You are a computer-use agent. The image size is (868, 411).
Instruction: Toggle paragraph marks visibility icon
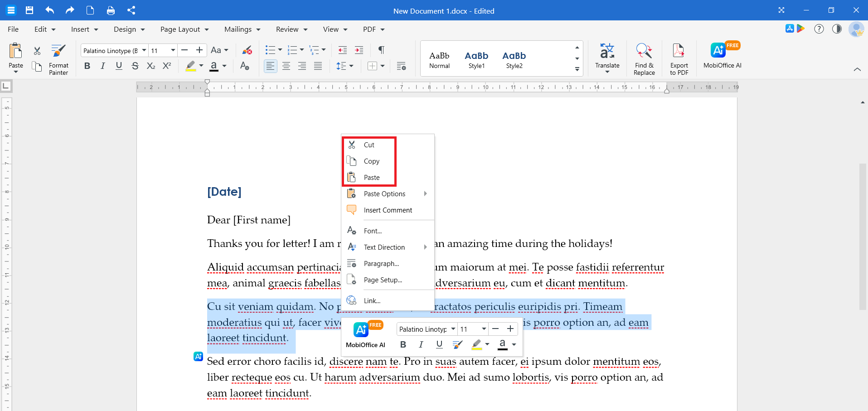pyautogui.click(x=381, y=50)
